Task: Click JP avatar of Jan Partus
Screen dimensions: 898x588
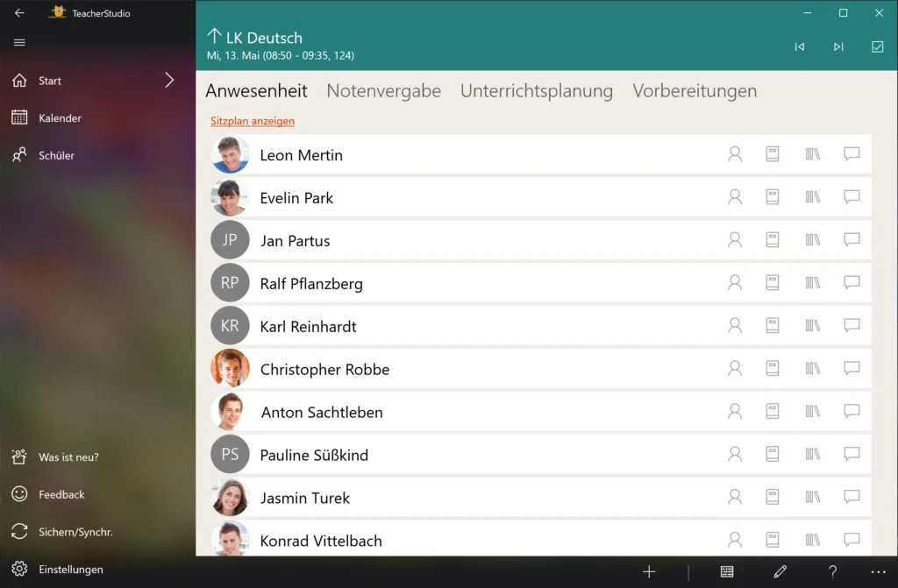Action: pos(230,240)
